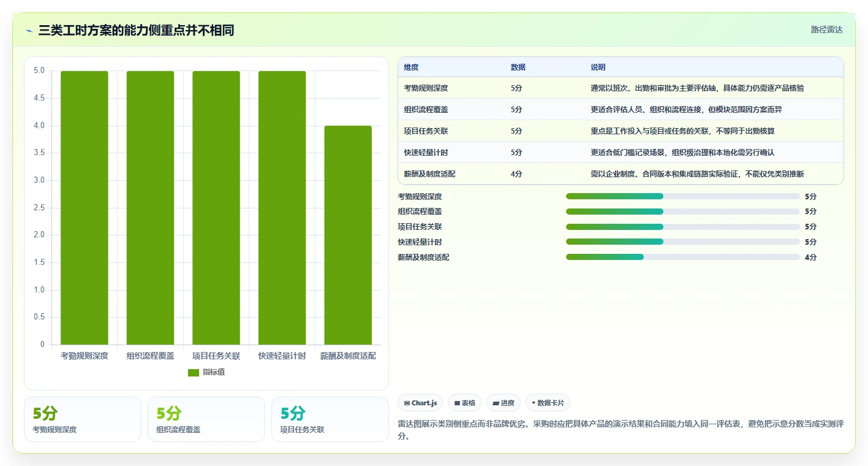868x466 pixels.
Task: Click the 快速轻量计时 progress bar
Action: click(683, 242)
